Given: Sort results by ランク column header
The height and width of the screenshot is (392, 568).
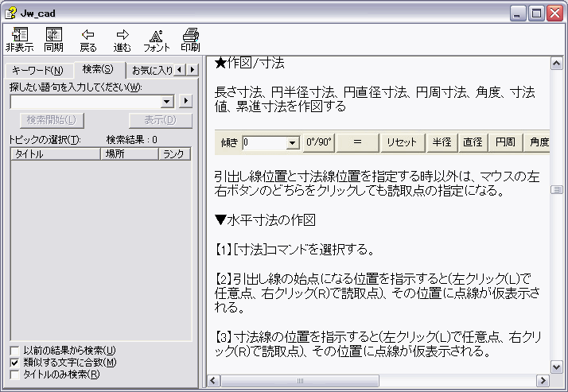Looking at the screenshot, I should [174, 153].
